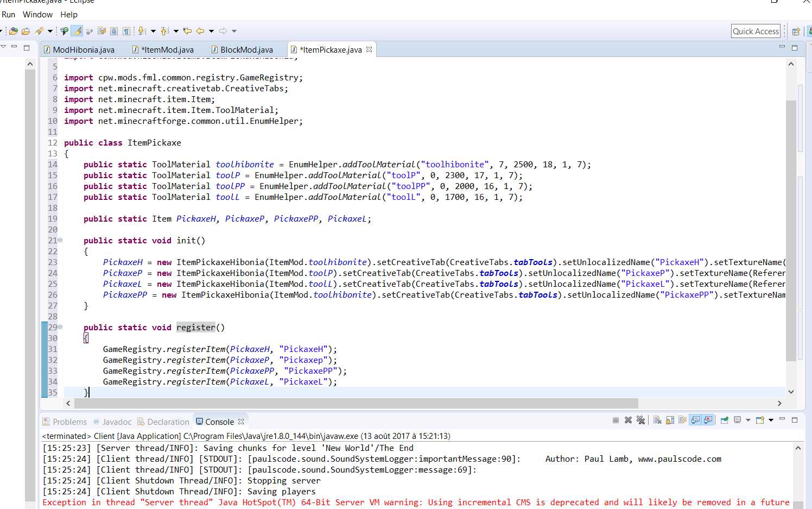812x509 pixels.
Task: Toggle console Scroll Lock button
Action: pos(670,420)
